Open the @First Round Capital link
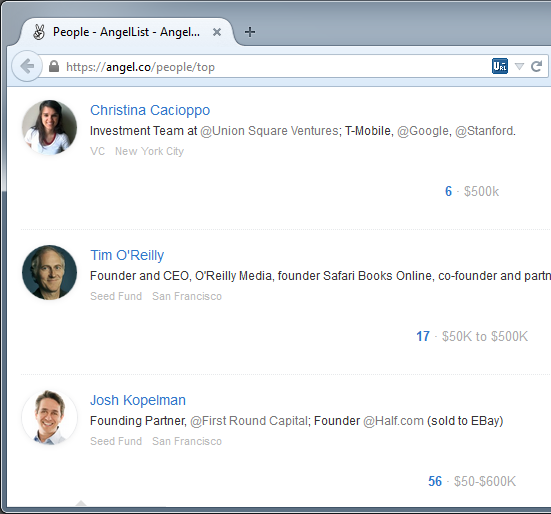The width and height of the screenshot is (551, 514). pos(249,421)
